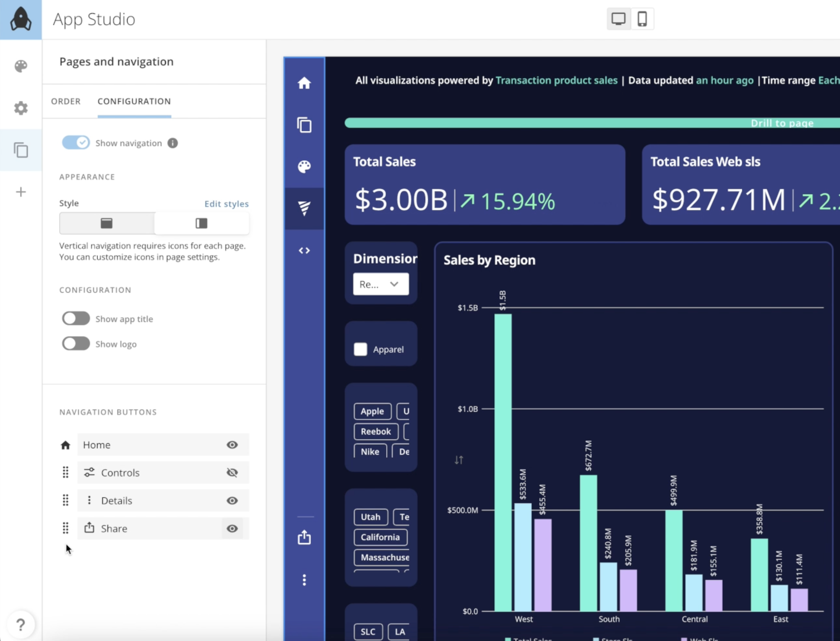
Task: Switch preview to desktop monitor view
Action: tap(618, 19)
